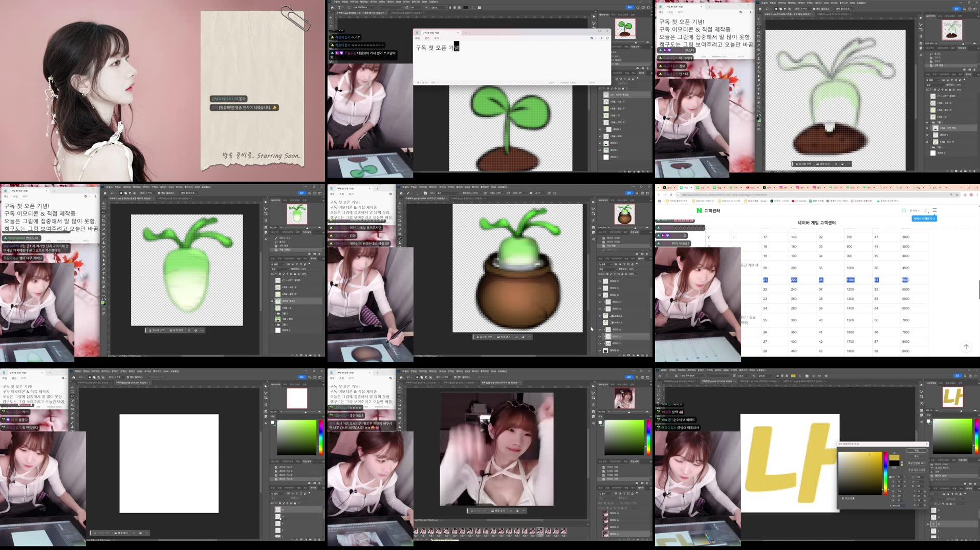This screenshot has height=550, width=980.
Task: Click the blue 서비스 전체보기 tooltip button
Action: pyautogui.click(x=924, y=218)
